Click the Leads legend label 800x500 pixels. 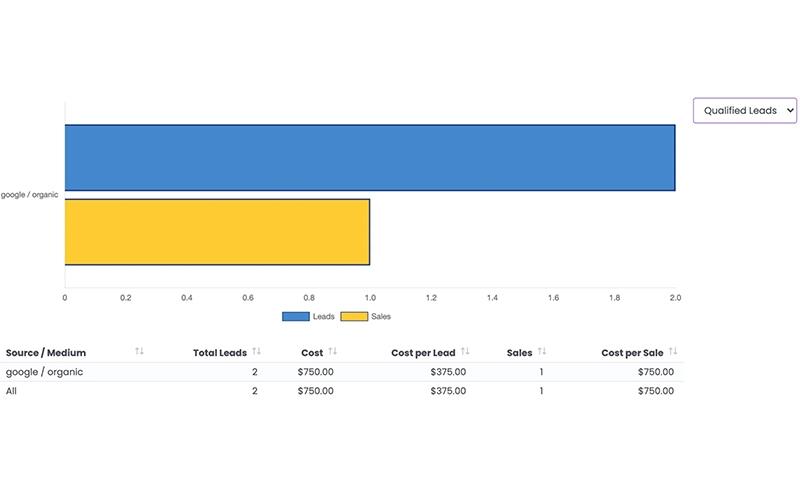(x=323, y=316)
